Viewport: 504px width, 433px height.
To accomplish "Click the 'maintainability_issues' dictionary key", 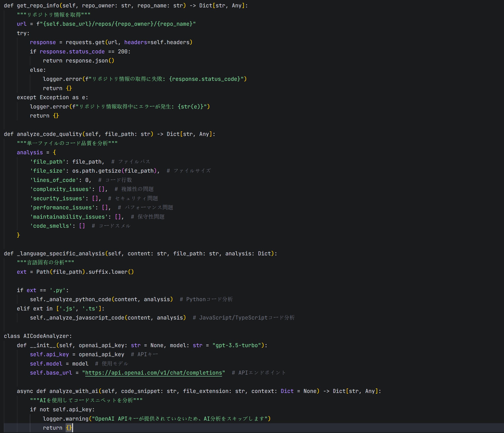I will [69, 217].
